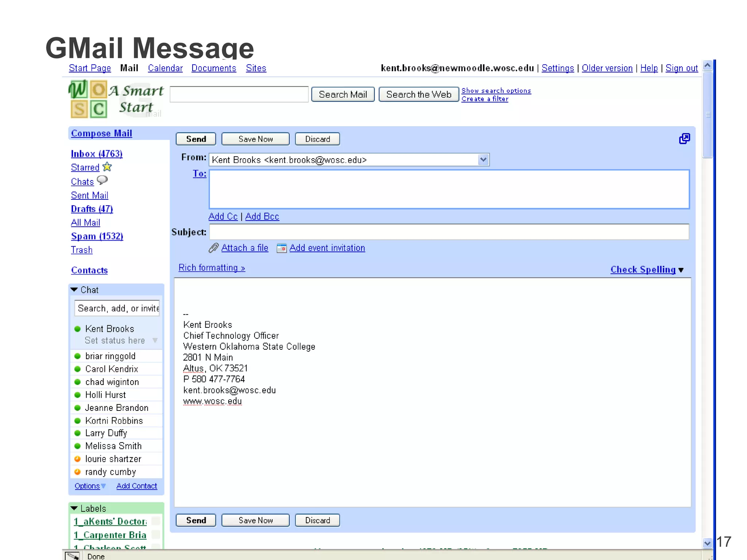This screenshot has width=747, height=560.
Task: Click the message body text area
Action: pos(433,392)
